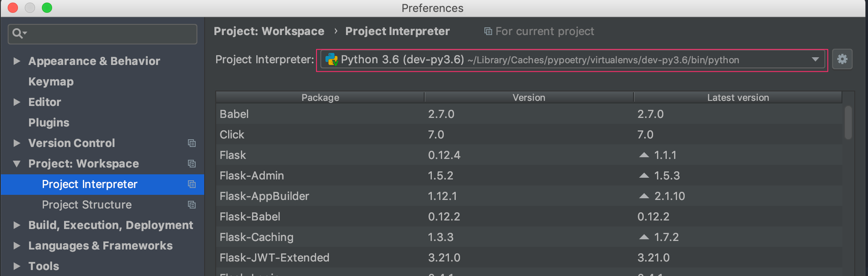Click the For current project label
Viewport: 868px width, 276px height.
545,31
